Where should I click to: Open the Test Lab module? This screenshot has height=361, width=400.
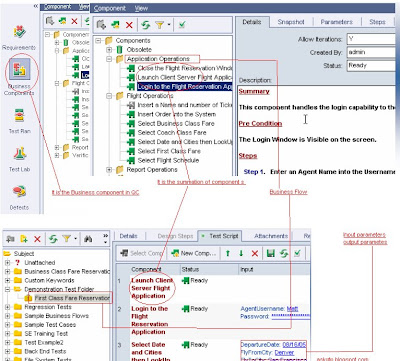[x=20, y=159]
